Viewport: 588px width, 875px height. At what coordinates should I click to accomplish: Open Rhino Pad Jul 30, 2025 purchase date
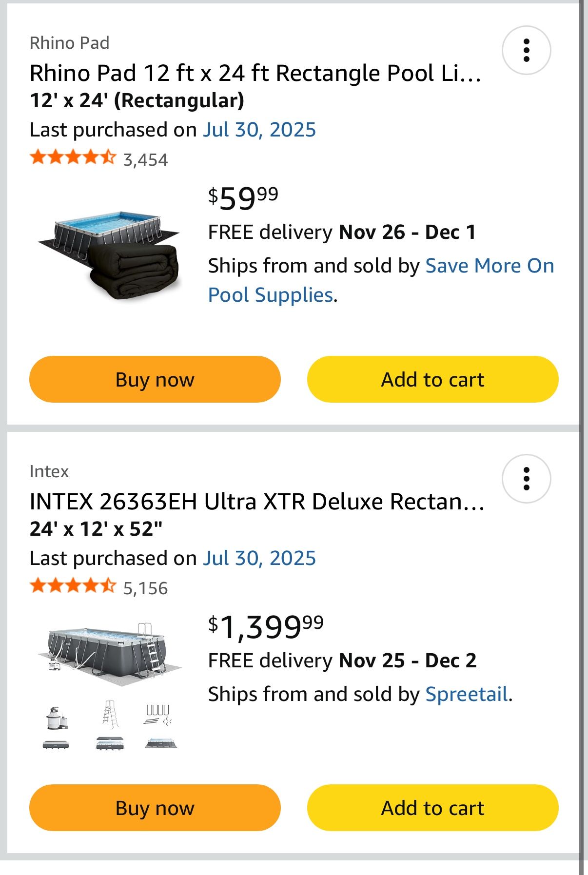(259, 130)
